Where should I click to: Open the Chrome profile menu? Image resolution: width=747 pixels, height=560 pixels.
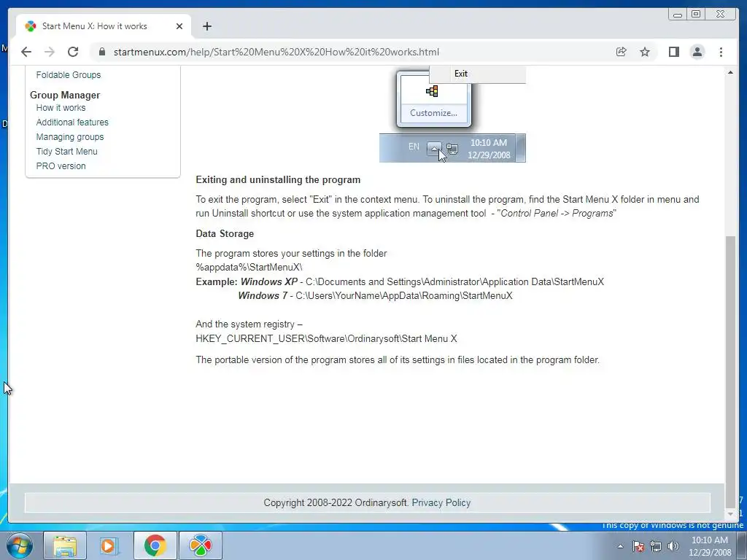[697, 52]
